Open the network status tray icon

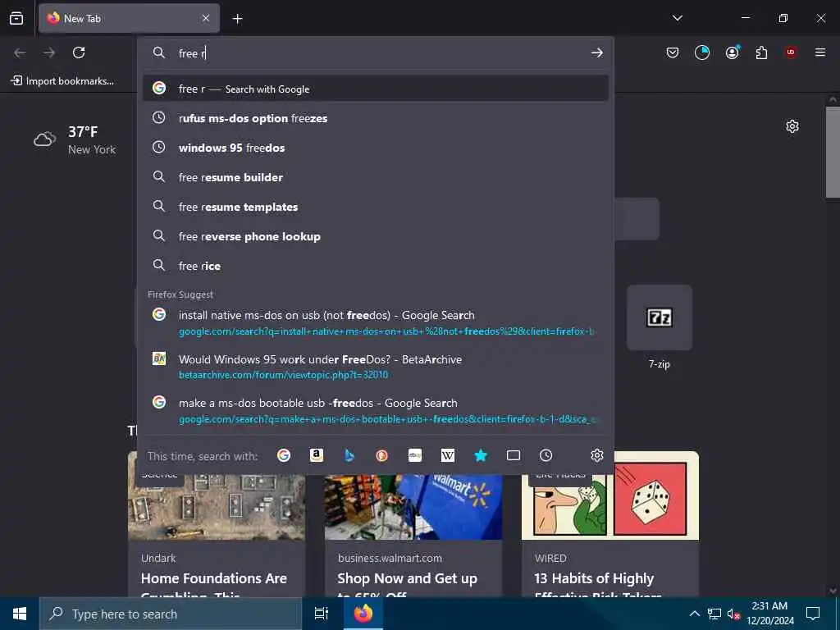[714, 614]
